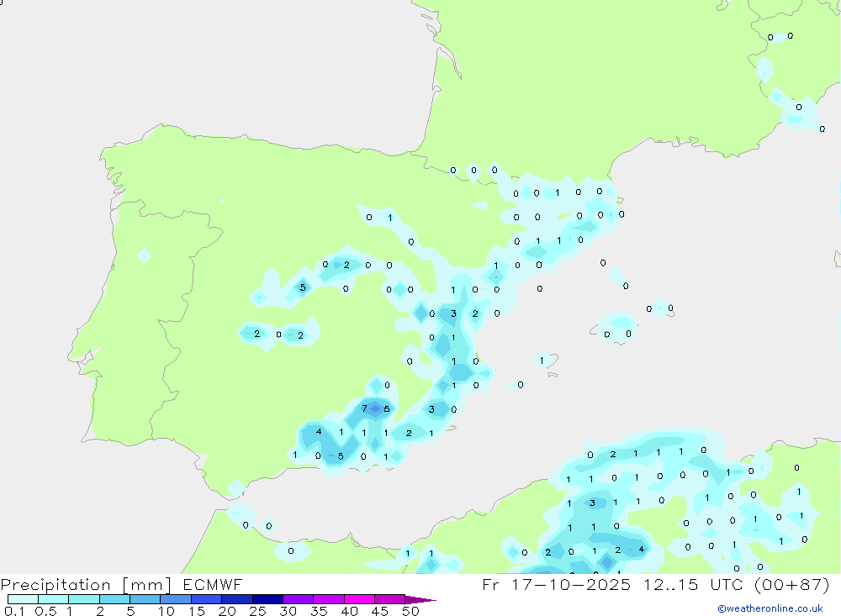Select the 5–10 mm legend color swatch

click(145, 599)
